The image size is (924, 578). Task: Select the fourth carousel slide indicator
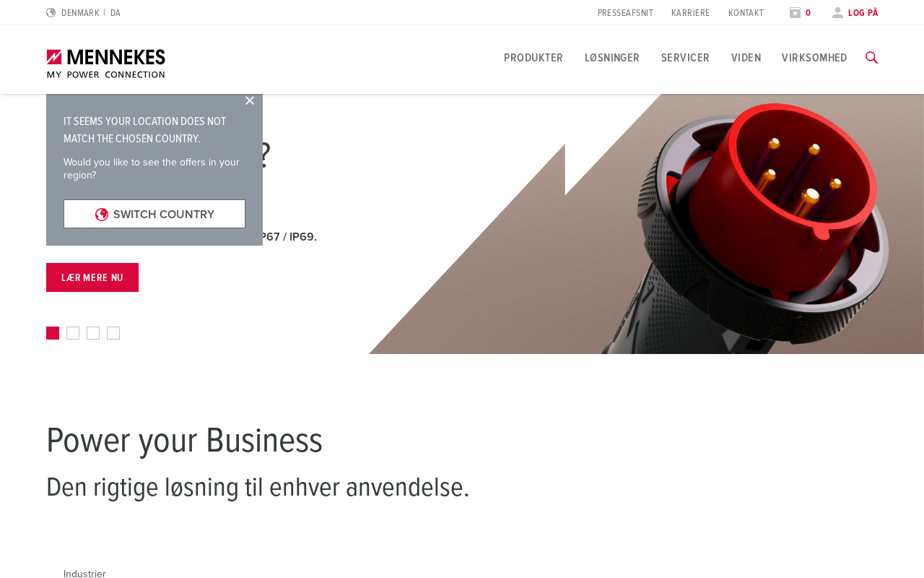113,333
